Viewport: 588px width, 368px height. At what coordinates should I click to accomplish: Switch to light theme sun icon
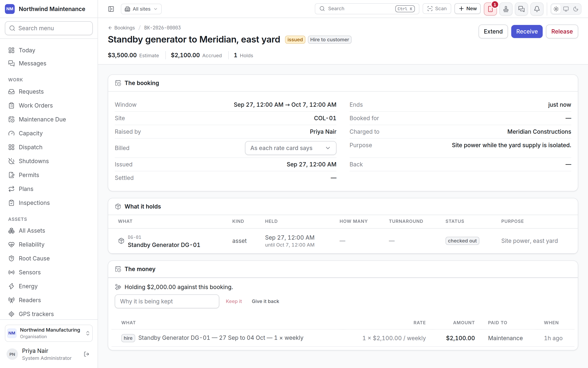tap(556, 9)
